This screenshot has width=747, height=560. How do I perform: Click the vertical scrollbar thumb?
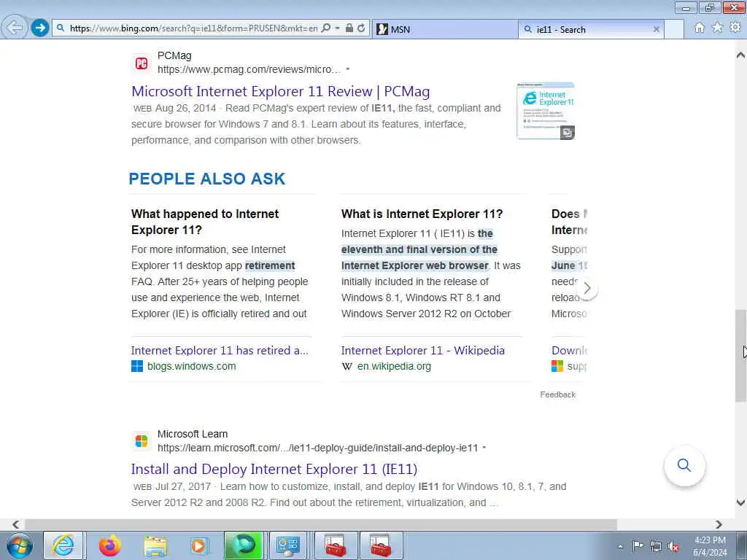[x=740, y=356]
